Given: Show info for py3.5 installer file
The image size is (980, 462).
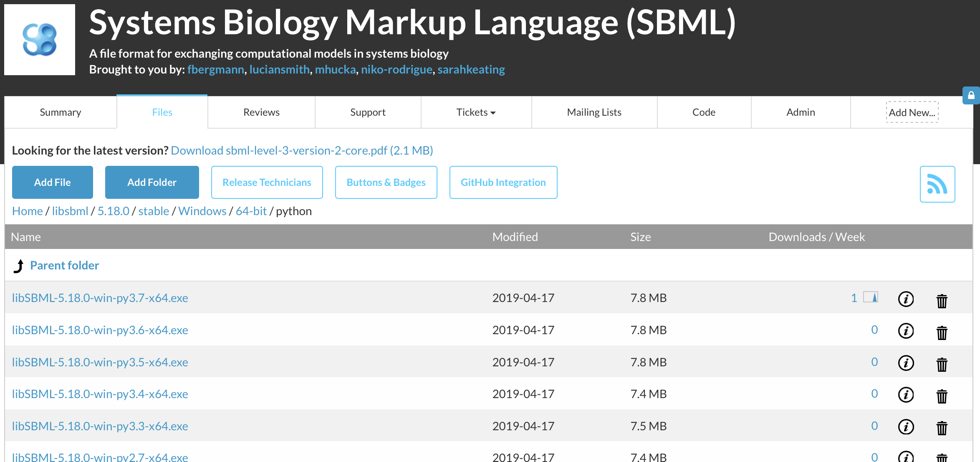Looking at the screenshot, I should (906, 363).
